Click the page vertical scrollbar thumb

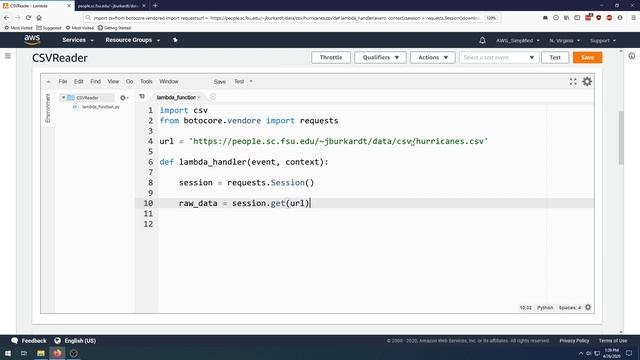coord(621,138)
